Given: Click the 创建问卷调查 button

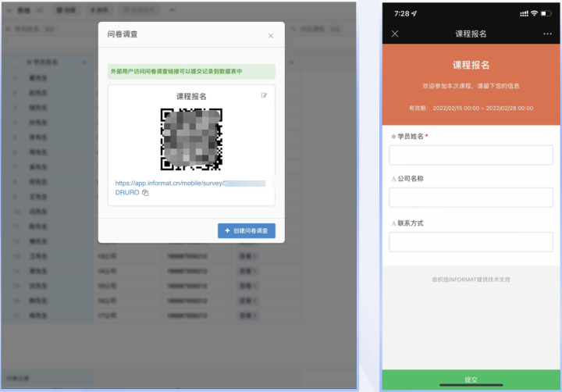Looking at the screenshot, I should (247, 230).
